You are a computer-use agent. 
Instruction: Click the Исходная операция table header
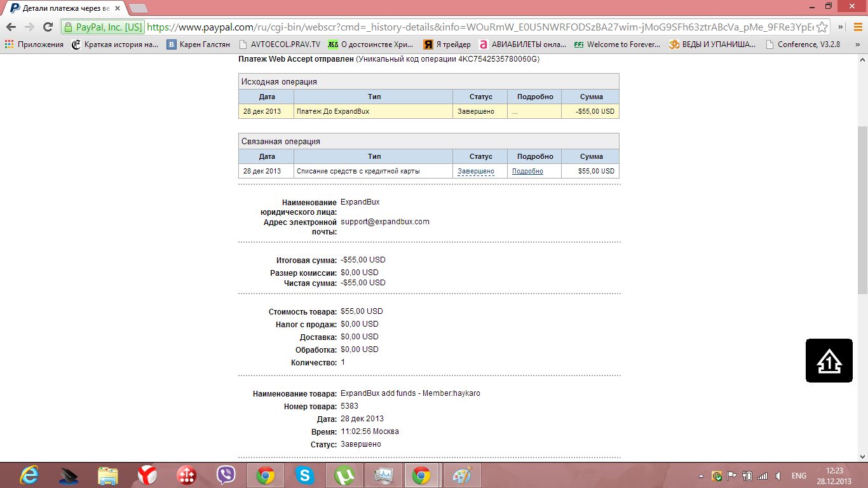click(x=429, y=81)
